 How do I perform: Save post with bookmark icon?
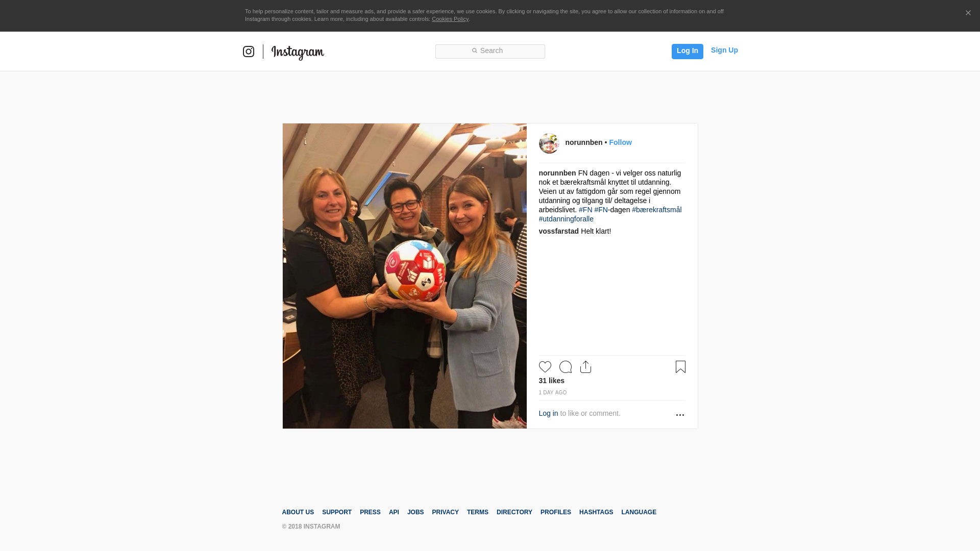(680, 367)
